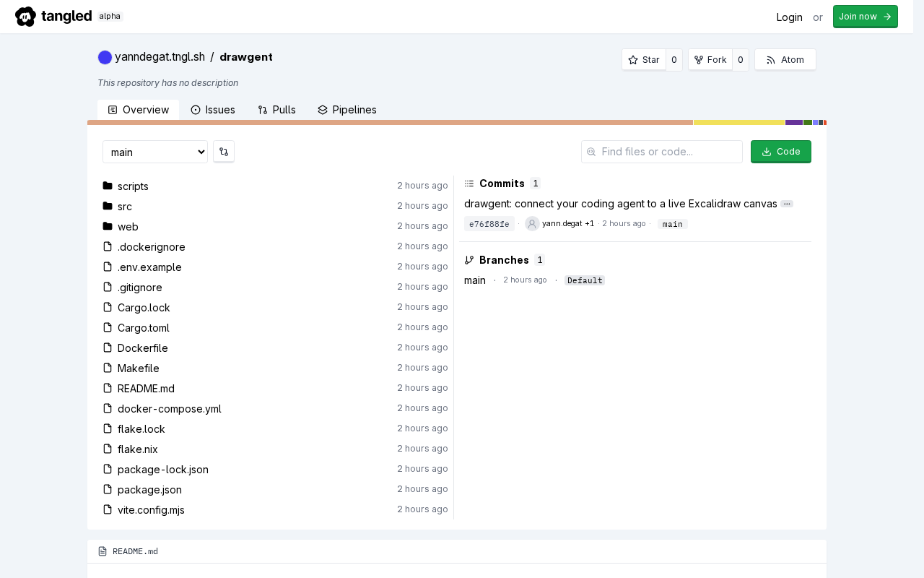
Task: Click the flake.nix file icon
Action: click(x=108, y=449)
